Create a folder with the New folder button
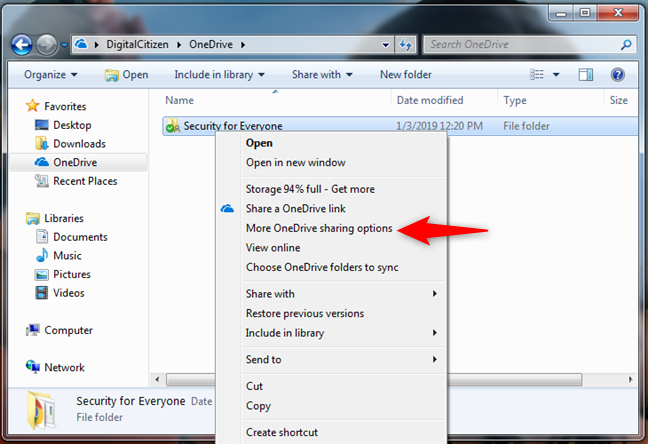The width and height of the screenshot is (648, 444). click(405, 75)
